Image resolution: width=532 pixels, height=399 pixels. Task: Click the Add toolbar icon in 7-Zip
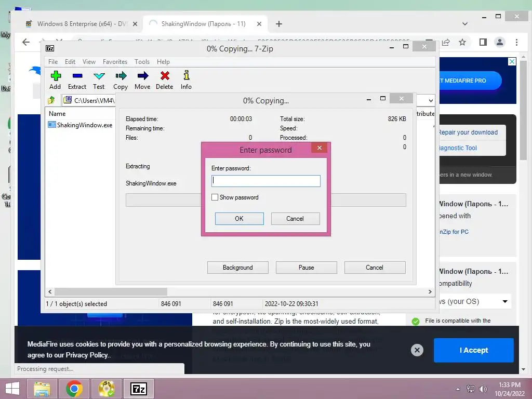tap(55, 80)
